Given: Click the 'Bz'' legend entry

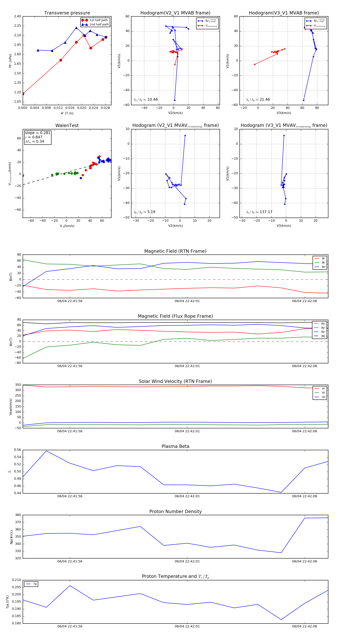Looking at the screenshot, I should point(320,332).
